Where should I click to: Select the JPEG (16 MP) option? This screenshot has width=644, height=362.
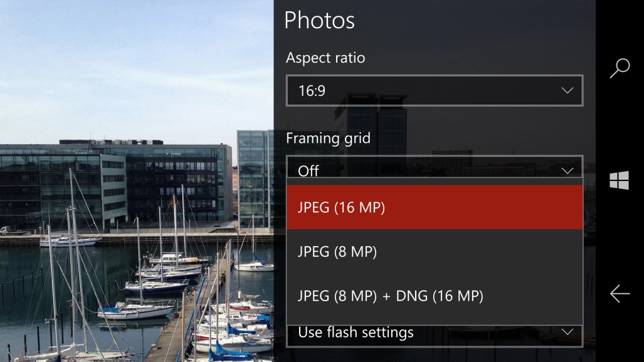pos(435,207)
